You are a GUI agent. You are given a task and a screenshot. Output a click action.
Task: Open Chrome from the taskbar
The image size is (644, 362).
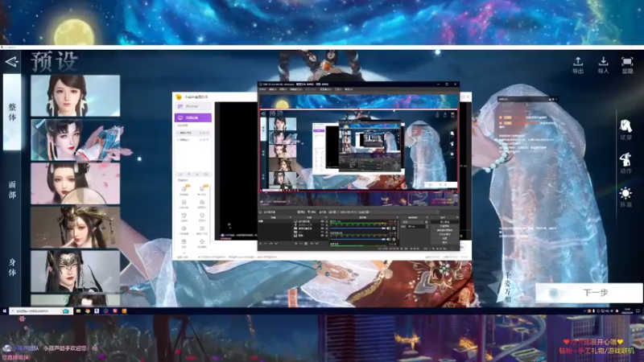coord(88,311)
